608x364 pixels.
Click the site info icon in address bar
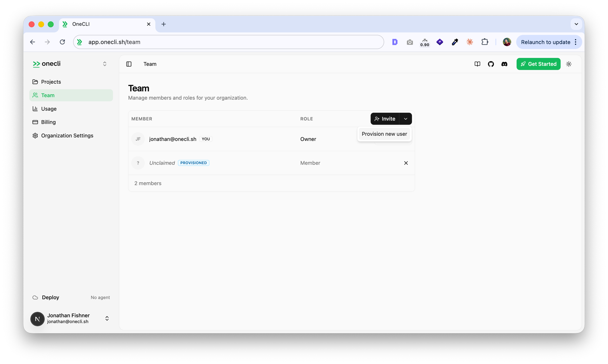click(x=80, y=42)
